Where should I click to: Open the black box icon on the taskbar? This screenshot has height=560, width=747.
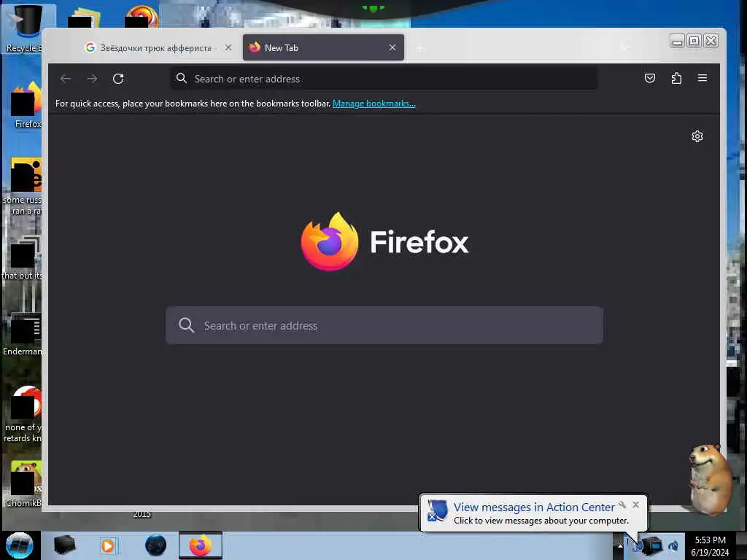64,545
